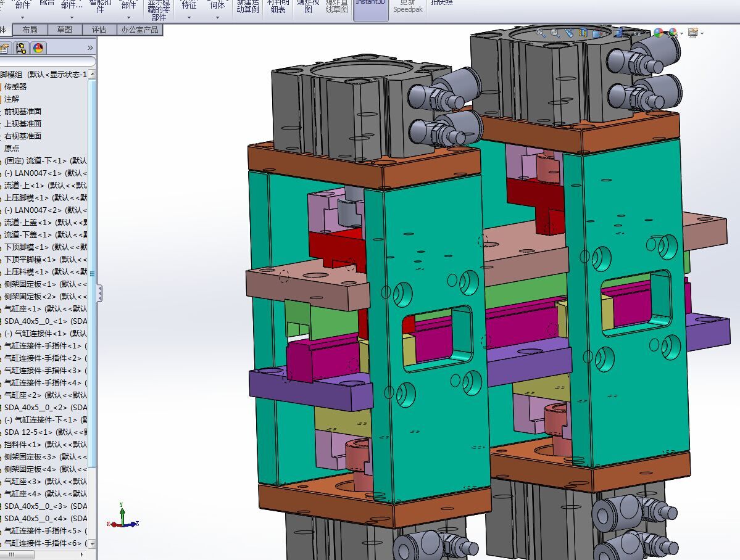Select 流道-上盖<1> component
The image size is (740, 560).
[45, 222]
